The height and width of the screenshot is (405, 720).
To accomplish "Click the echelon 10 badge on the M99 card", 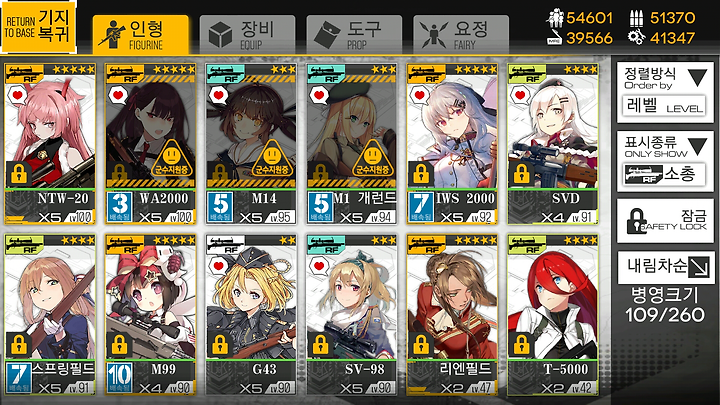I will [120, 378].
